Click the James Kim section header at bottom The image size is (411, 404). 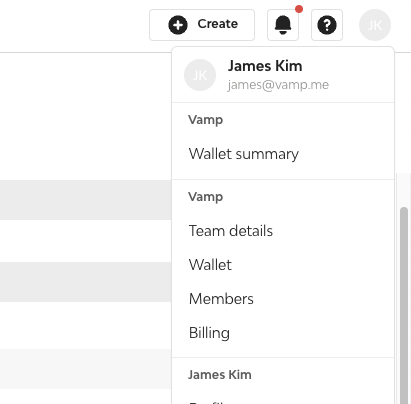[220, 375]
